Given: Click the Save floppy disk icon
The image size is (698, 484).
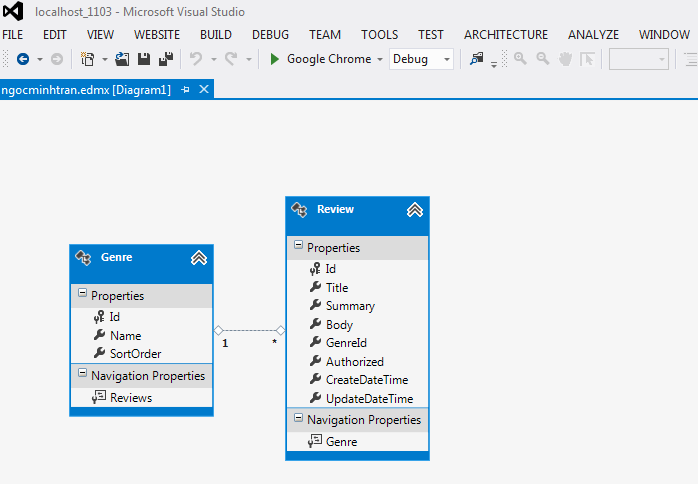Looking at the screenshot, I should coord(144,59).
